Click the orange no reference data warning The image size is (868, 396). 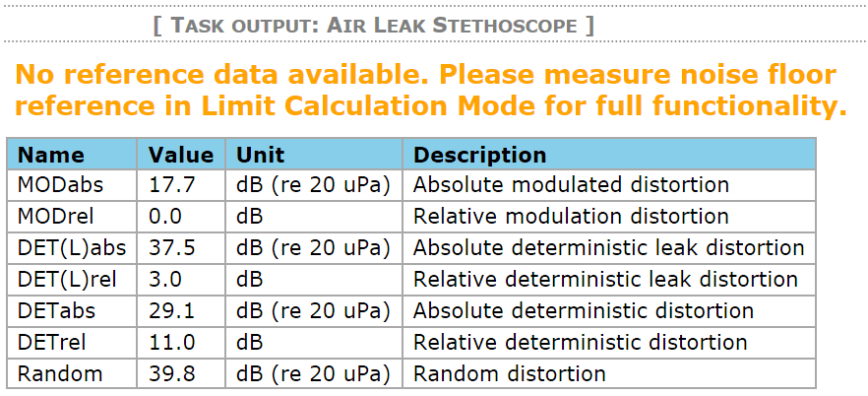[x=431, y=90]
